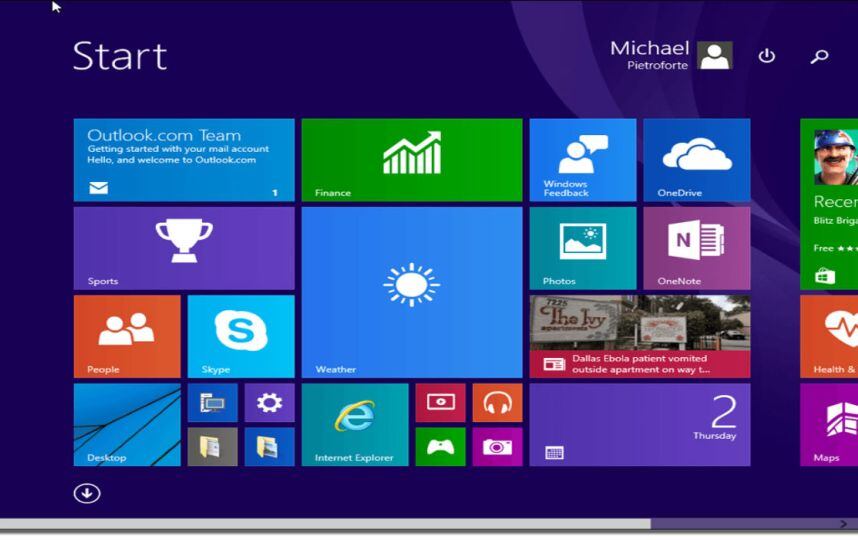Click the Power options button

pyautogui.click(x=767, y=56)
